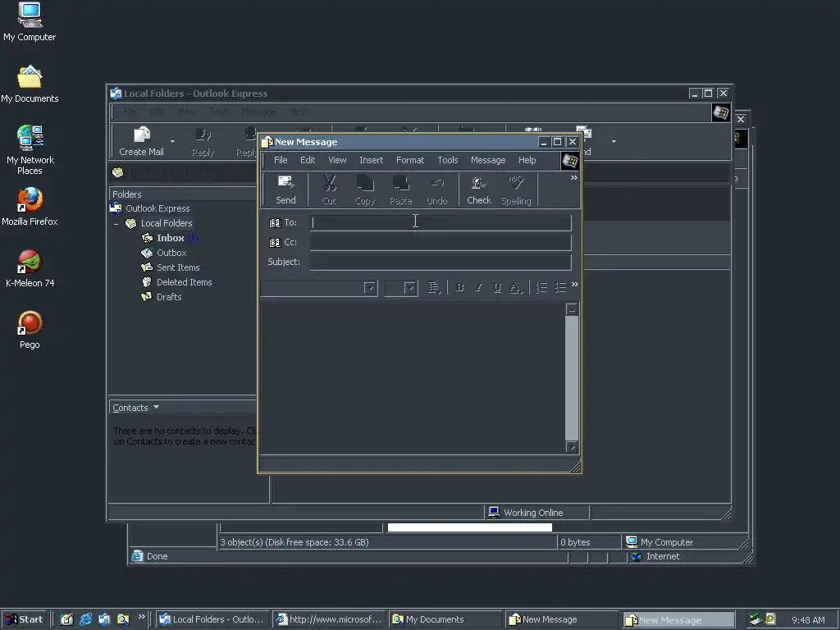Screen dimensions: 840x630
Task: Click the message body scrollbar track
Action: 572,377
